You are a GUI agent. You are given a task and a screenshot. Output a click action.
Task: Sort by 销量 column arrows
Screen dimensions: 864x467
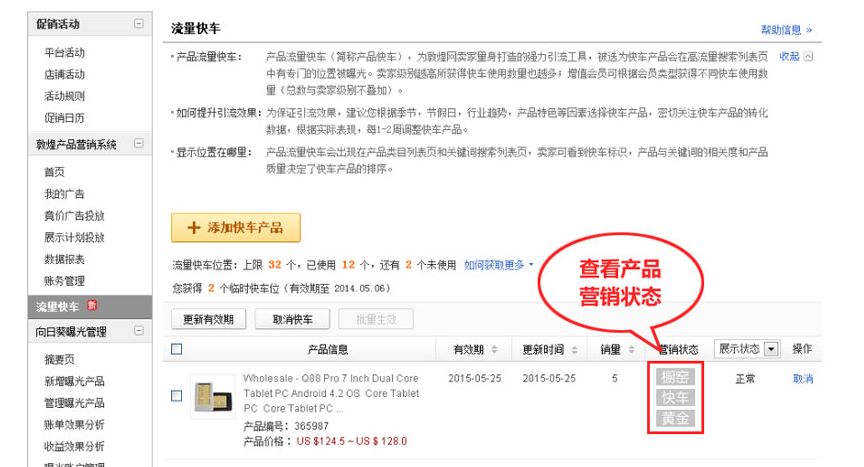tap(631, 349)
